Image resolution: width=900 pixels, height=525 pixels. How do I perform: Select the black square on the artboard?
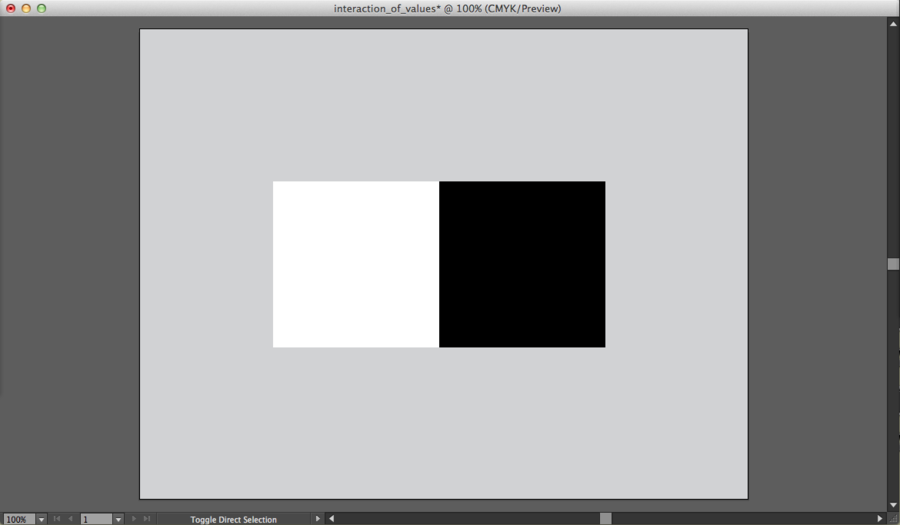(522, 264)
